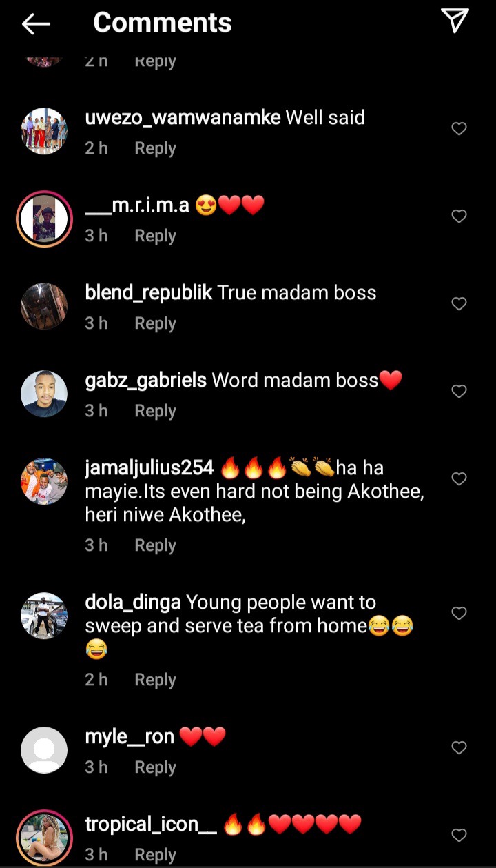Like gabz_gabriels' comment heart icon

click(x=459, y=392)
